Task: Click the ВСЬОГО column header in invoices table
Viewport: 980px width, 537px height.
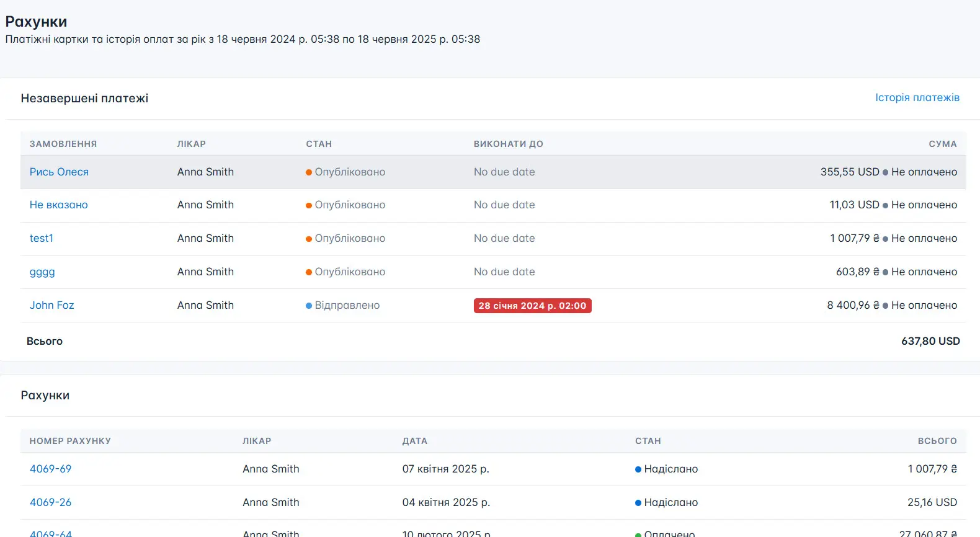Action: (x=937, y=441)
